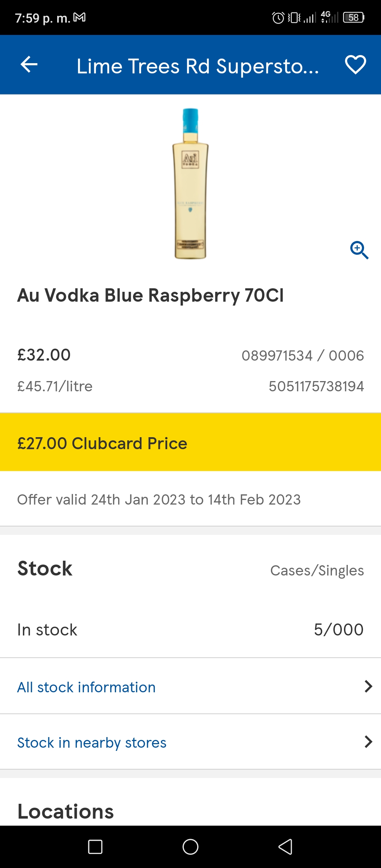This screenshot has width=381, height=868.
Task: Expand the Stock in nearby stores chevron
Action: (368, 742)
